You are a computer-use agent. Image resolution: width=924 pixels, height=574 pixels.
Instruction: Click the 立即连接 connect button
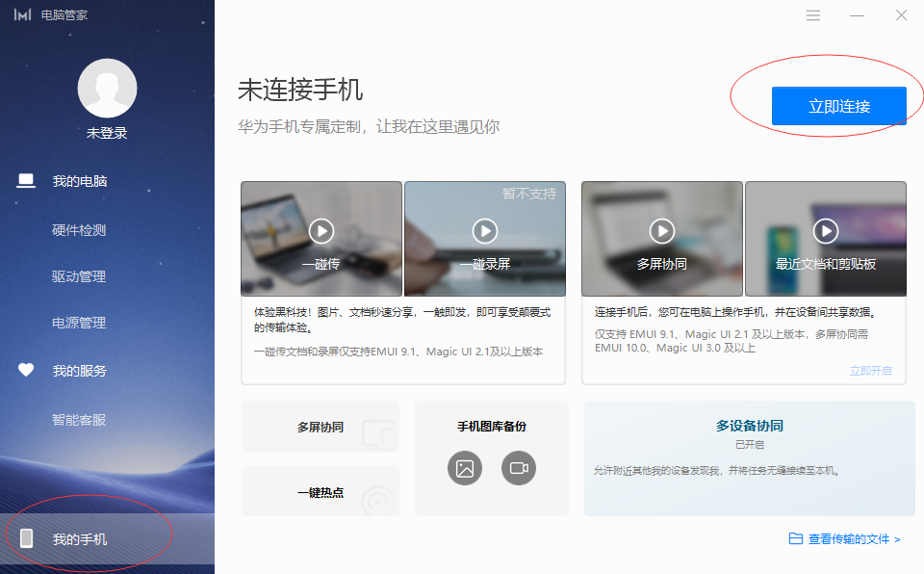click(x=838, y=106)
